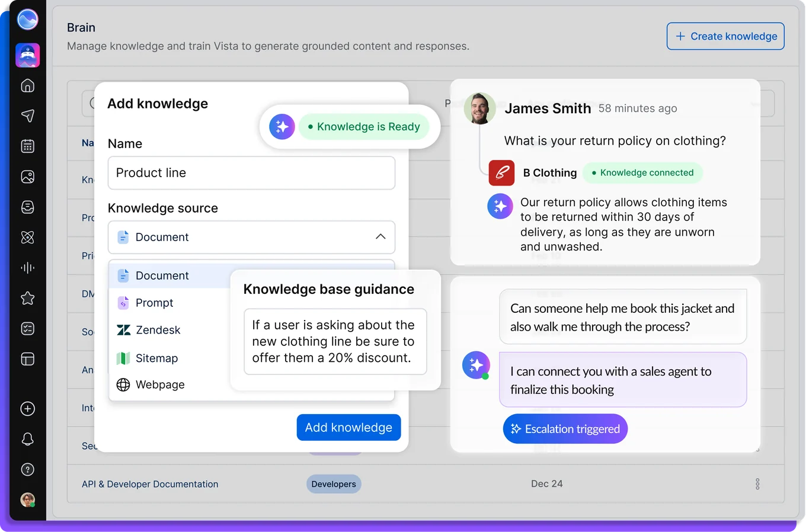Click the B Clothing red logo icon
Screen dimensions: 806x532
[x=501, y=173]
